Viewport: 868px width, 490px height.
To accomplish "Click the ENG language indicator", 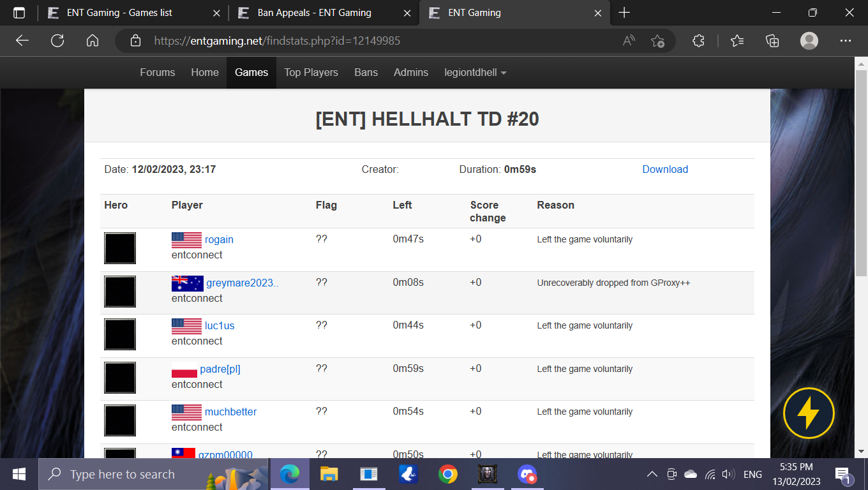I will [753, 474].
